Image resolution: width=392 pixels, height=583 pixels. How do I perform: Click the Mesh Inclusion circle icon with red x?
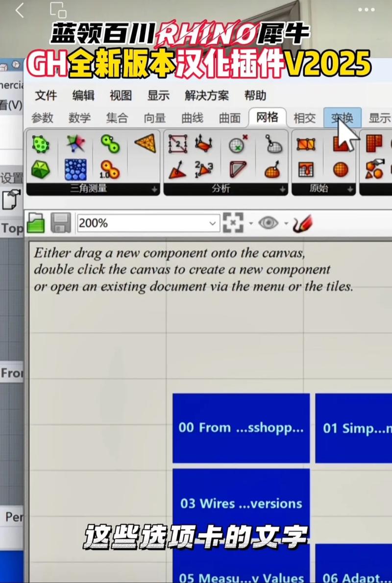[x=238, y=144]
